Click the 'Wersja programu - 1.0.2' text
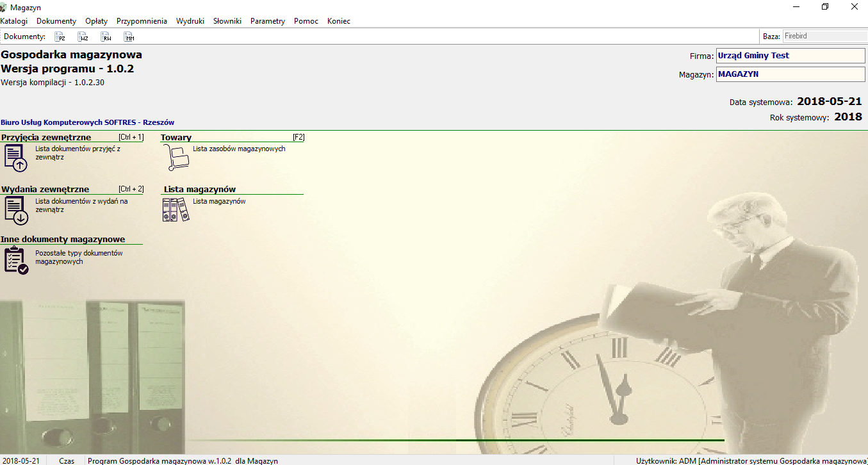The width and height of the screenshot is (868, 465). click(67, 69)
